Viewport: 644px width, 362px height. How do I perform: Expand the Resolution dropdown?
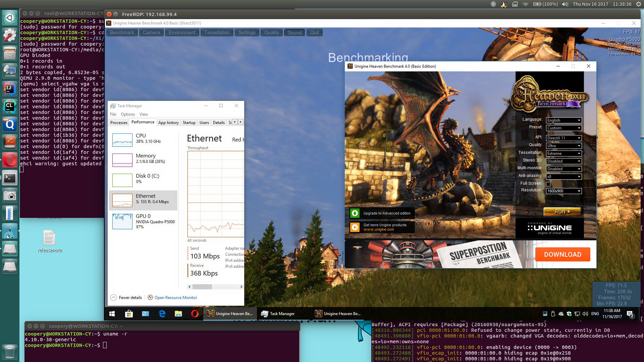pos(563,191)
